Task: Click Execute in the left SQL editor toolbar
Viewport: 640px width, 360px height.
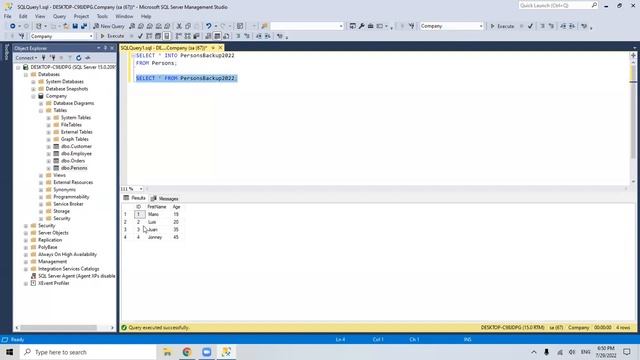Action: [x=112, y=36]
